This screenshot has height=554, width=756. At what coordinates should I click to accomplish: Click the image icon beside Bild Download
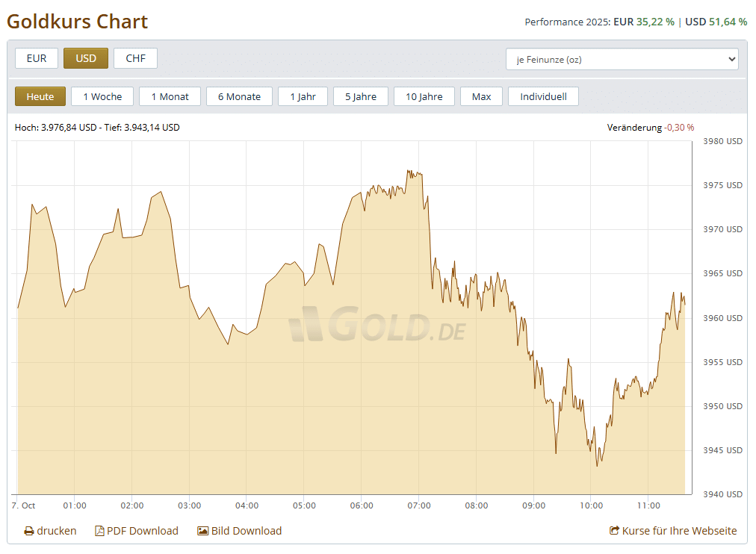click(202, 532)
